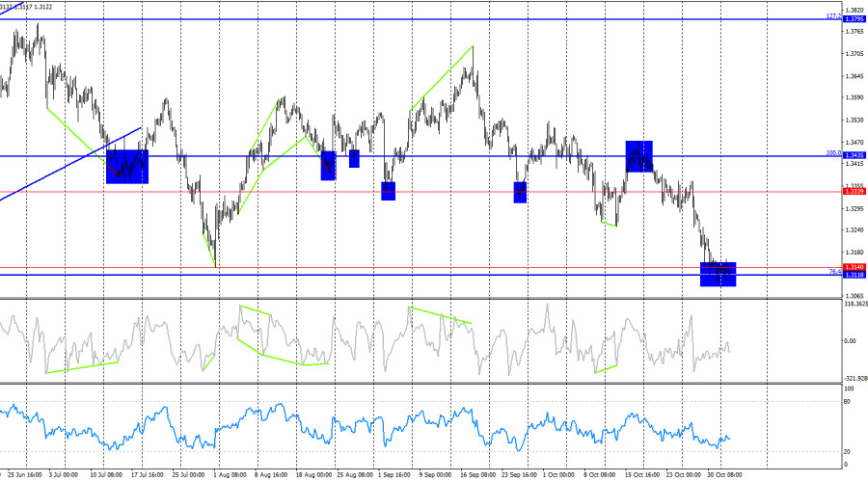The image size is (868, 482).
Task: Click the 25 Aug 08:00 date label
Action: (355, 475)
